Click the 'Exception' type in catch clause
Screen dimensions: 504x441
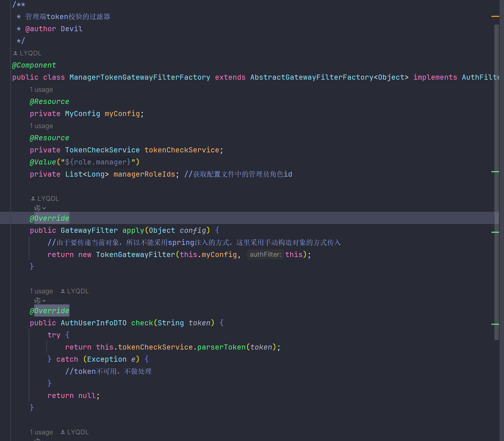[107, 359]
